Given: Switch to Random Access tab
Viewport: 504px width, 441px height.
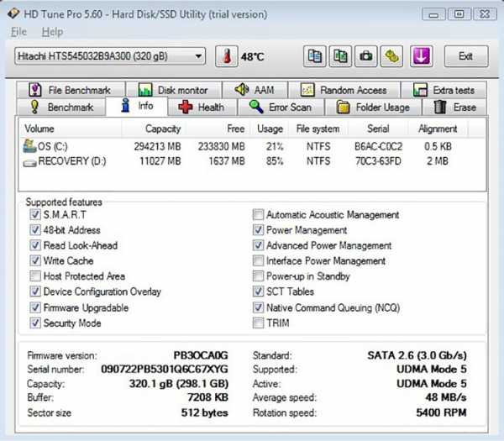Looking at the screenshot, I should (344, 90).
